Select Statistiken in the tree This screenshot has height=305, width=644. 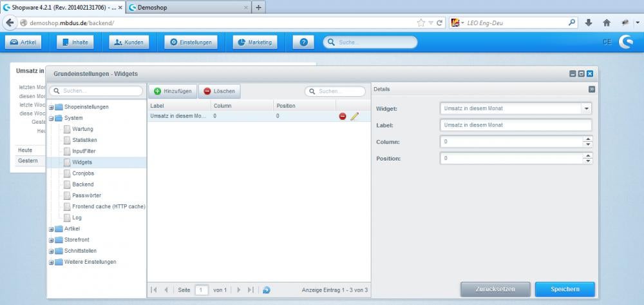84,140
